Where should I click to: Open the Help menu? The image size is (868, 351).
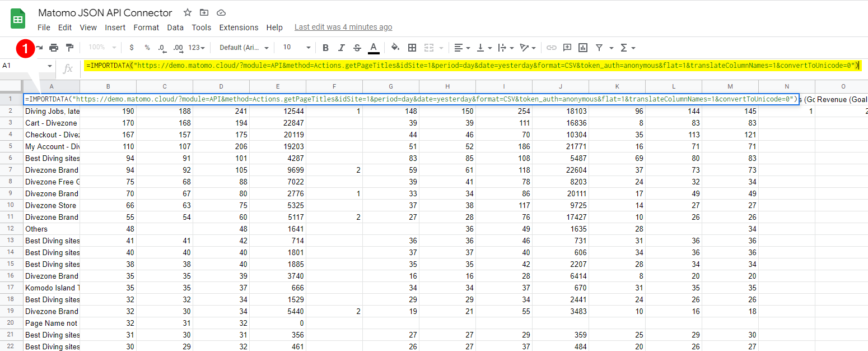tap(274, 27)
